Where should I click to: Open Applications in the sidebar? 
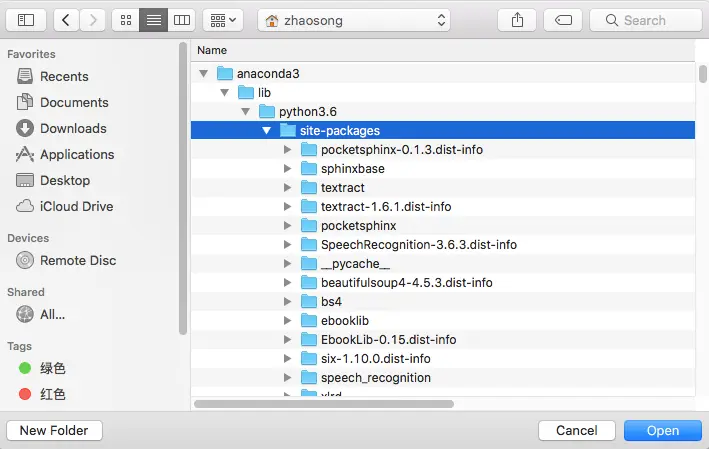[77, 155]
